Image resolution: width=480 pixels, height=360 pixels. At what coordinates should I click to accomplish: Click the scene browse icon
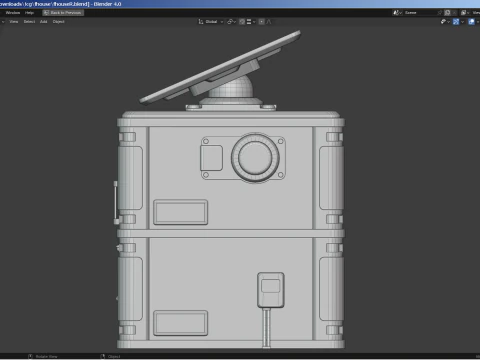(x=397, y=13)
